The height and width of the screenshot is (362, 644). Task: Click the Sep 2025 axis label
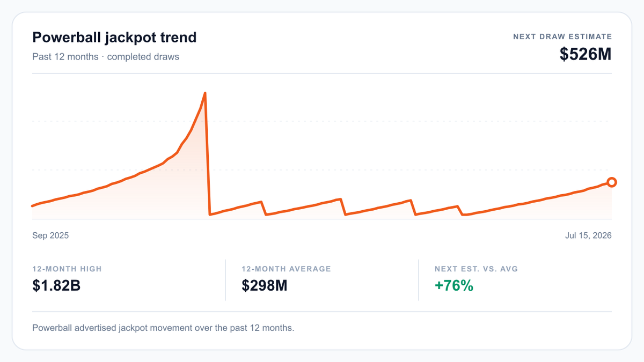[x=50, y=235]
